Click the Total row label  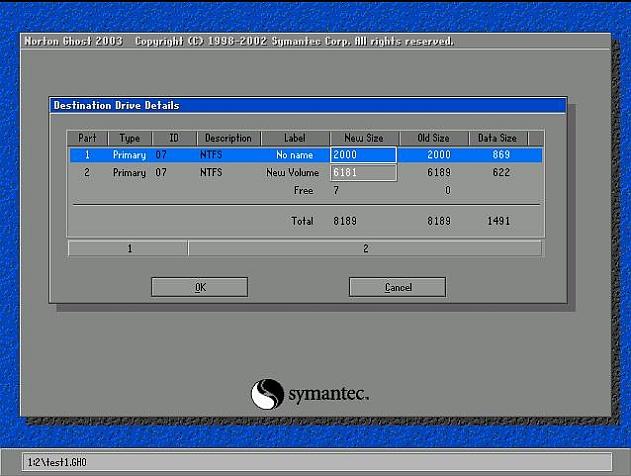(x=302, y=221)
